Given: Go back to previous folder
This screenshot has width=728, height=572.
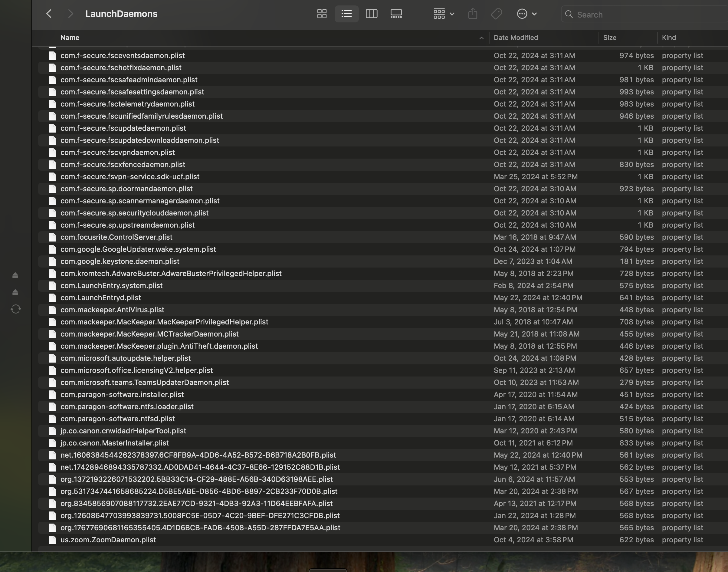Looking at the screenshot, I should [49, 14].
